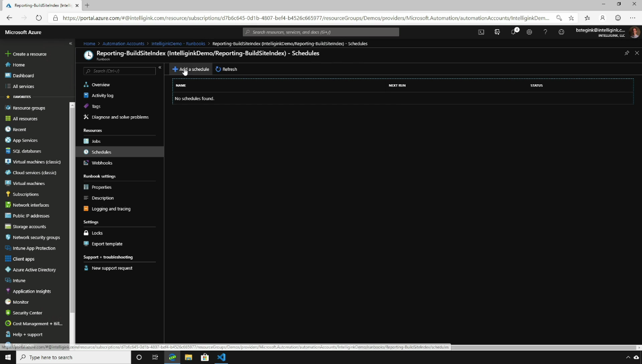
Task: Go to the IntelliginkDemo - Runbooks breadcrumb
Action: point(178,44)
